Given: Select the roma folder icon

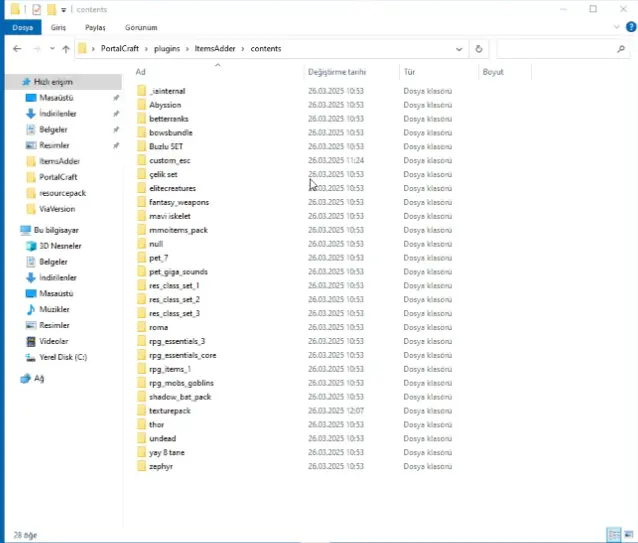Looking at the screenshot, I should [141, 327].
